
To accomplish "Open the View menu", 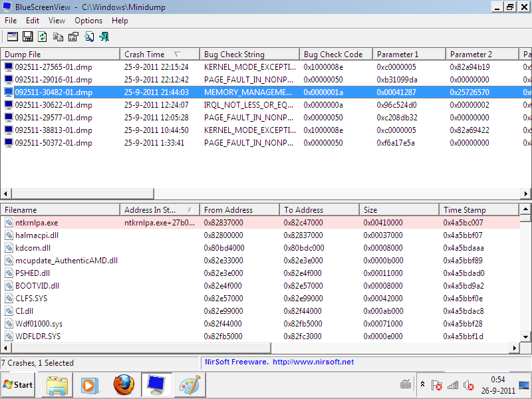I will coord(57,21).
